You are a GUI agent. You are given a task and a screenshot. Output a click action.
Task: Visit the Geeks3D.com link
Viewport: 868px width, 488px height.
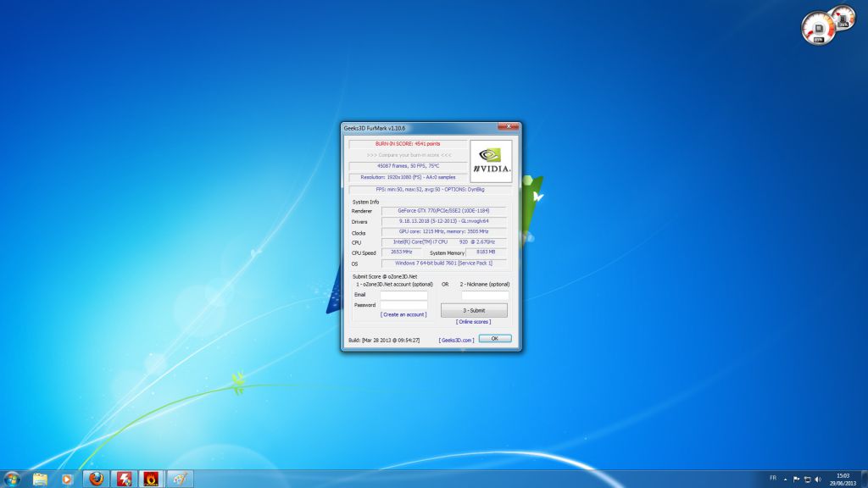point(456,341)
